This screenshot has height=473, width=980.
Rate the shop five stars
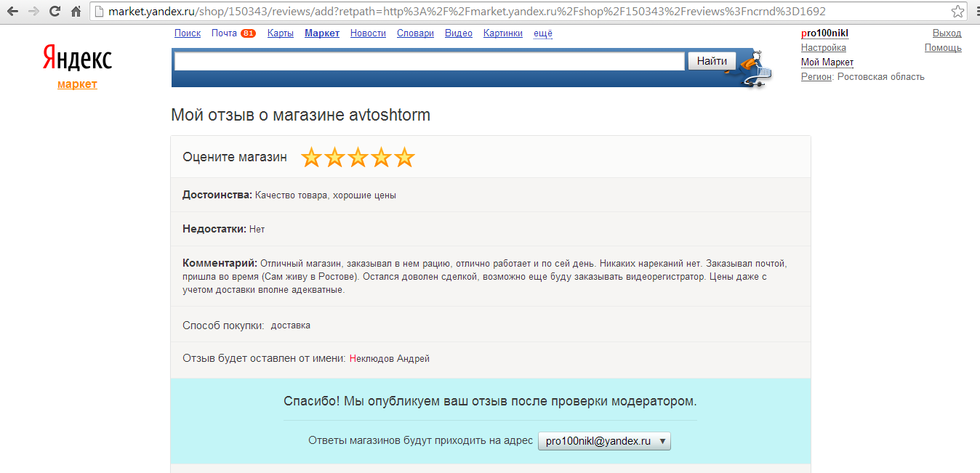click(x=404, y=157)
